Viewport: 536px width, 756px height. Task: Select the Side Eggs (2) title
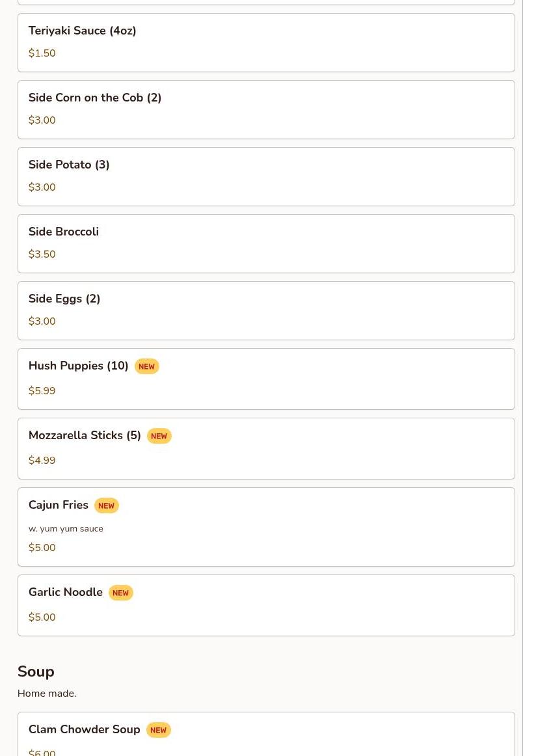click(x=64, y=299)
